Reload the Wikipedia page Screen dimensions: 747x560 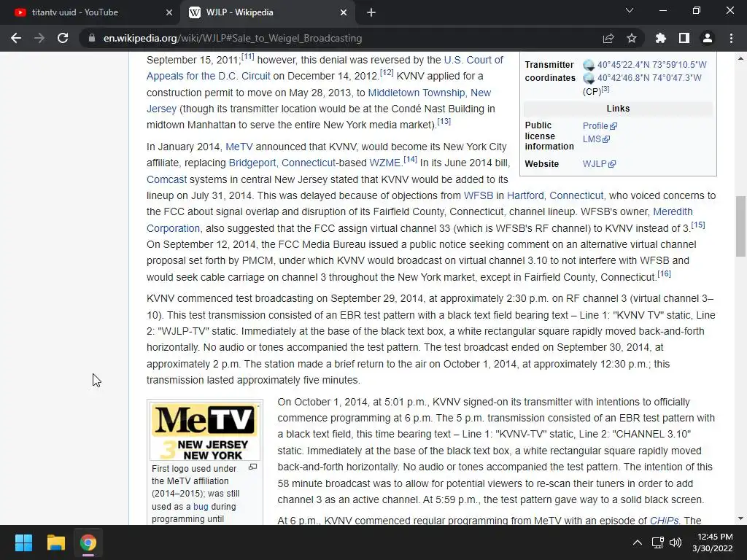pyautogui.click(x=63, y=38)
